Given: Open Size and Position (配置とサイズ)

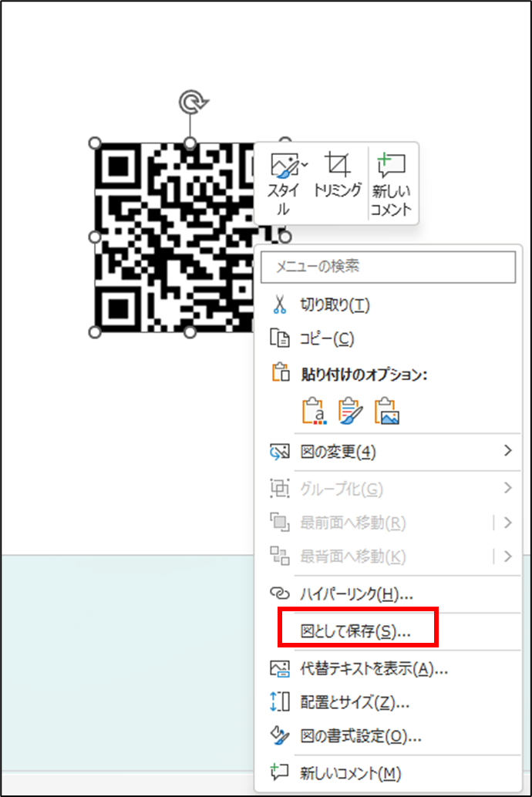Looking at the screenshot, I should (x=354, y=702).
